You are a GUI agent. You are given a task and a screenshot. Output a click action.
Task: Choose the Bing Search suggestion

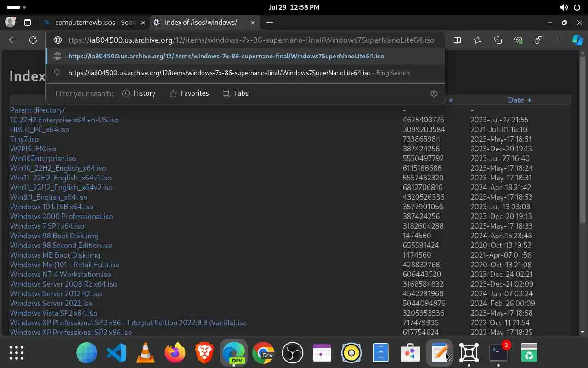click(245, 73)
